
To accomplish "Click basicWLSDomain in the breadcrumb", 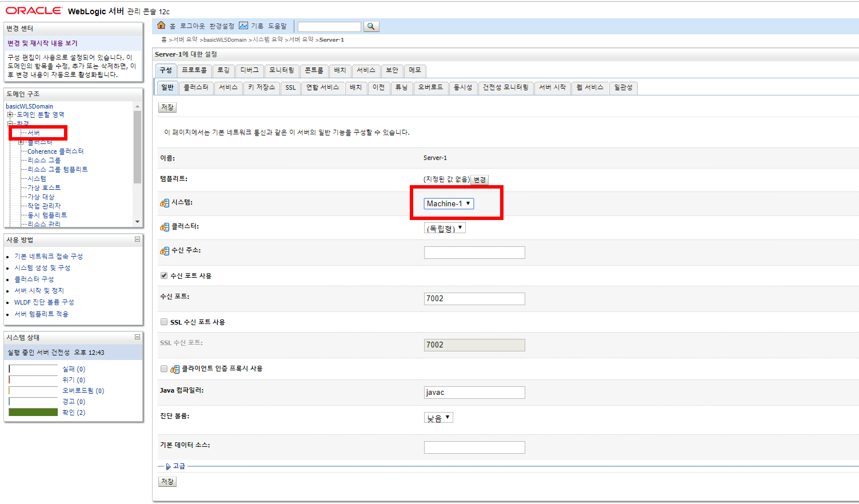I will pos(225,40).
